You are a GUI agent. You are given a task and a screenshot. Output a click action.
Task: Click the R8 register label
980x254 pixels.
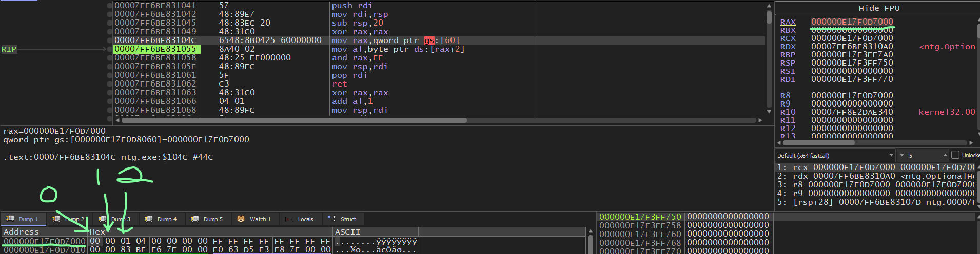[785, 96]
